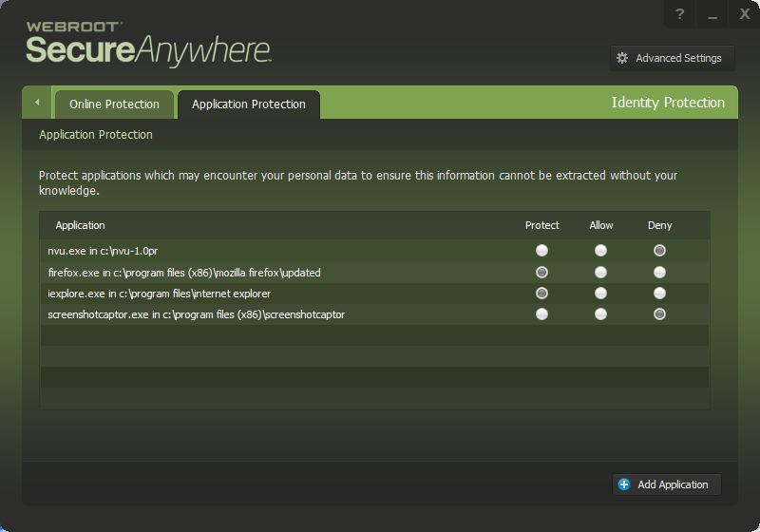Set nvu.exe to Allow
Viewport: 760px width, 532px height.
click(601, 251)
